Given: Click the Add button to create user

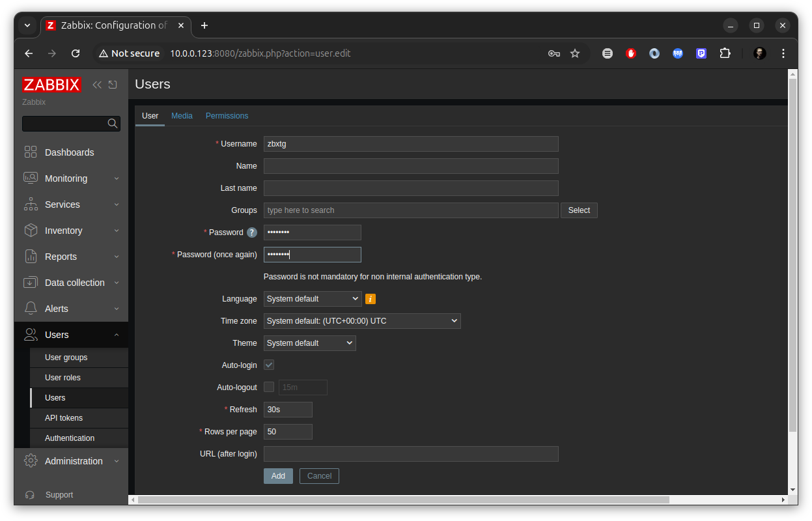Looking at the screenshot, I should [278, 475].
